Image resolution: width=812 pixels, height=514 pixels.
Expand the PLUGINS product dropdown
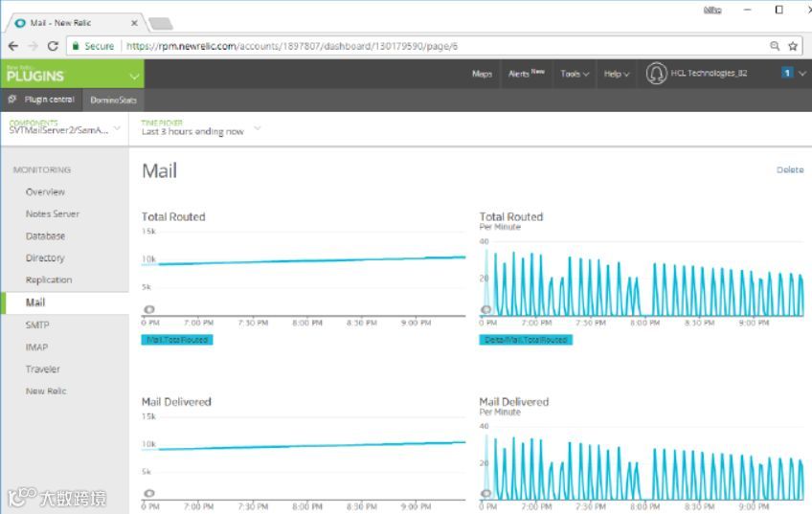point(134,77)
